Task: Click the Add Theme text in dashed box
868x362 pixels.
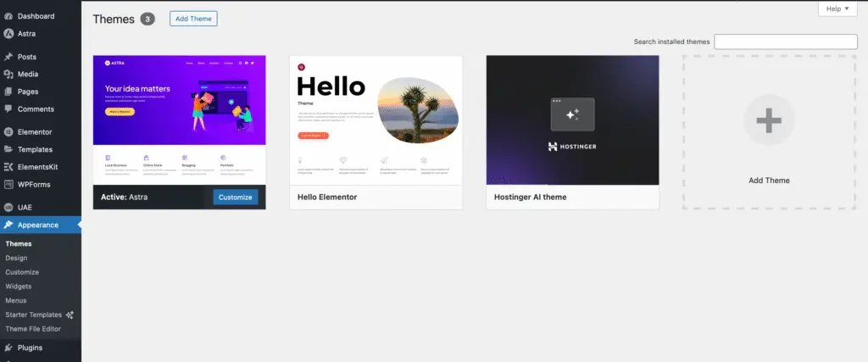Action: pos(769,181)
